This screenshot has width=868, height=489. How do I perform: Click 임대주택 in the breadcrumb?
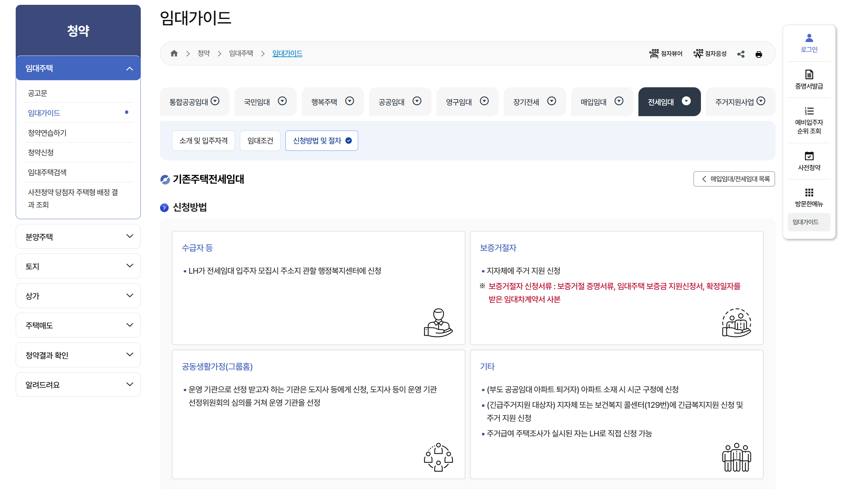241,53
